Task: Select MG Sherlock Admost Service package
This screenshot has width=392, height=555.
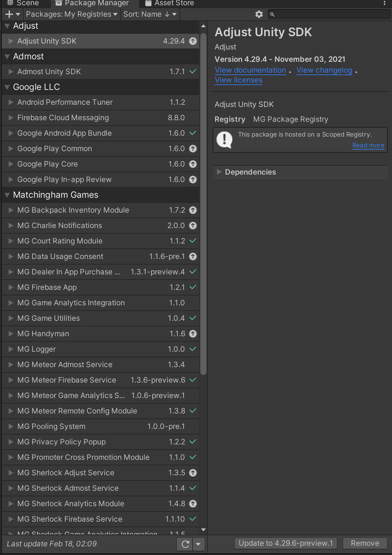Action: click(100, 488)
